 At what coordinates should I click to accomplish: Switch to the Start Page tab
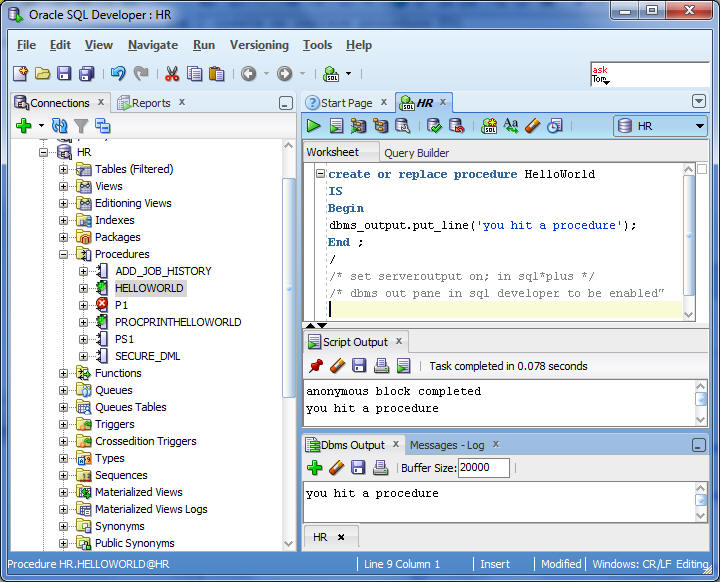[x=346, y=103]
